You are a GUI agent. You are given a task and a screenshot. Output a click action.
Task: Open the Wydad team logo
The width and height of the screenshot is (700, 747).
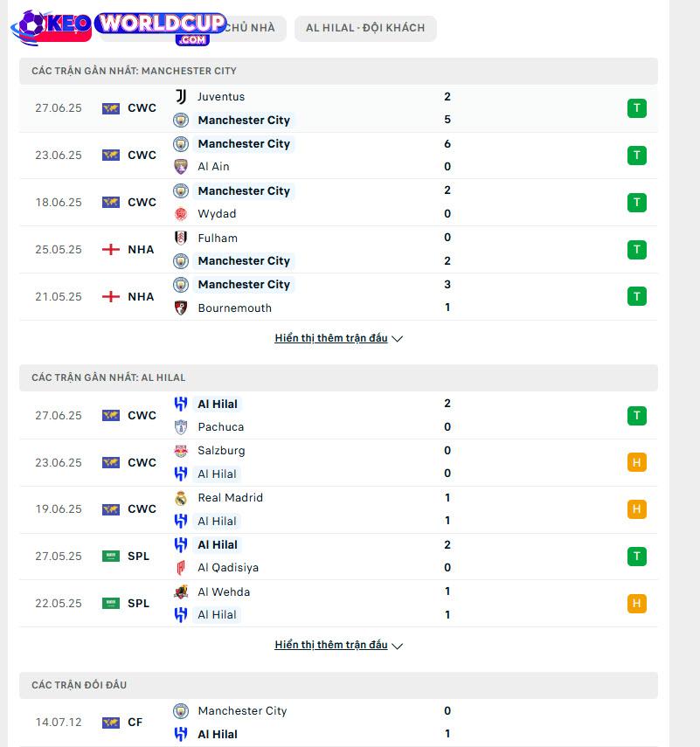point(181,214)
